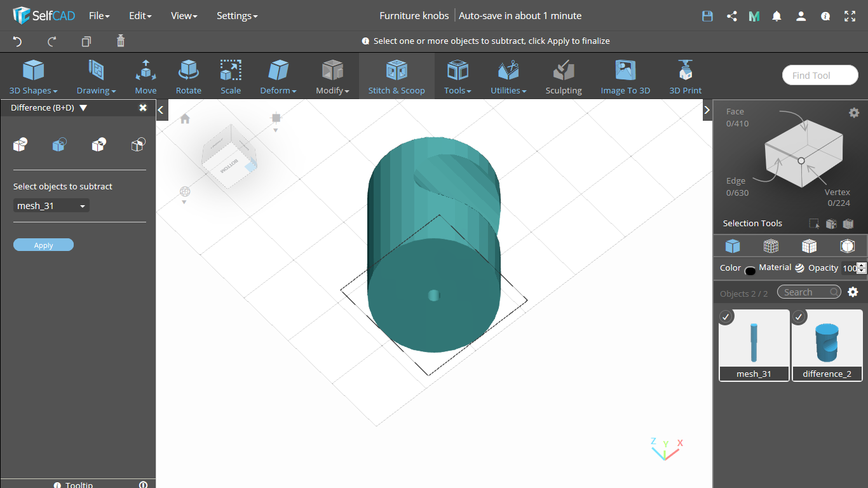Select the Stitch & Scoop tool

(397, 76)
